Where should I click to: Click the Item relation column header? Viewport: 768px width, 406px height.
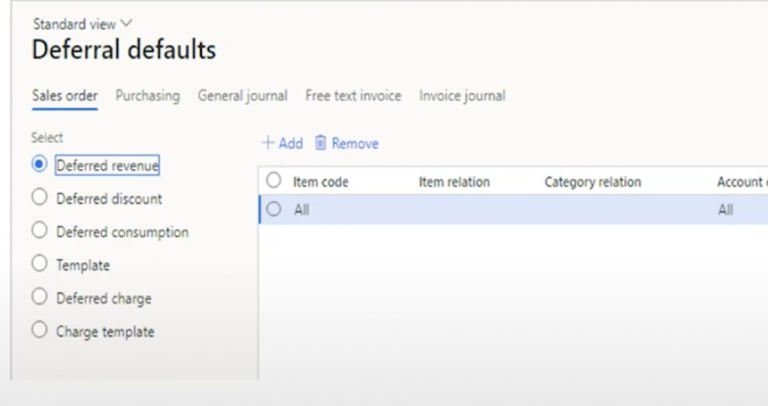(454, 182)
